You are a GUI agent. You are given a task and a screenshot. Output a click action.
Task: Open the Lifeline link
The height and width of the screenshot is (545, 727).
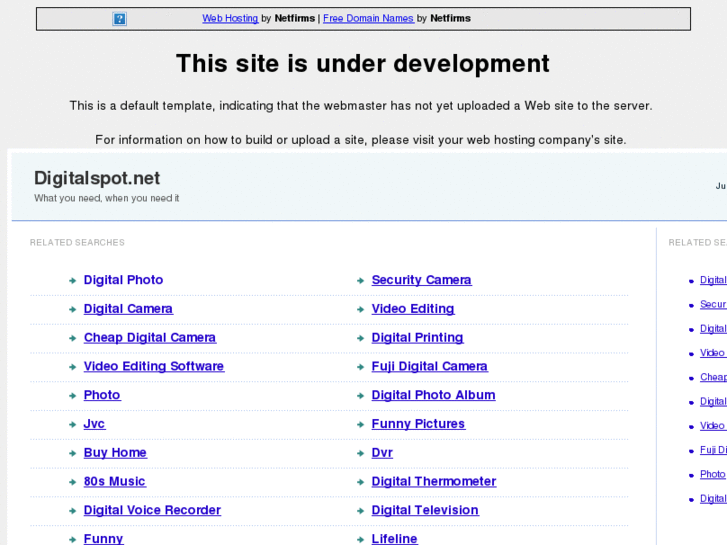pyautogui.click(x=394, y=539)
